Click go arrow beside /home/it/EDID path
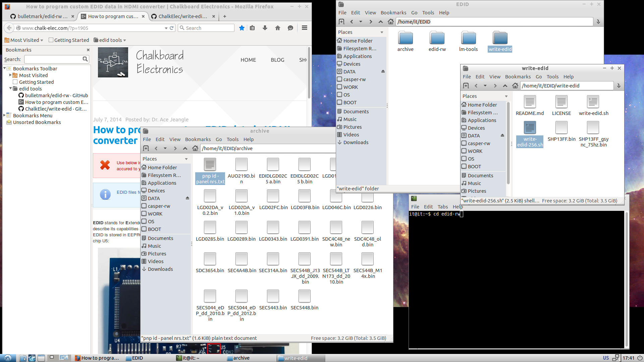The width and height of the screenshot is (644, 362). 598,22
